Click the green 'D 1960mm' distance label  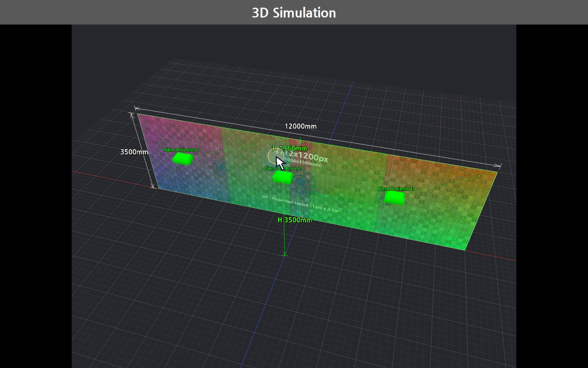pos(289,148)
